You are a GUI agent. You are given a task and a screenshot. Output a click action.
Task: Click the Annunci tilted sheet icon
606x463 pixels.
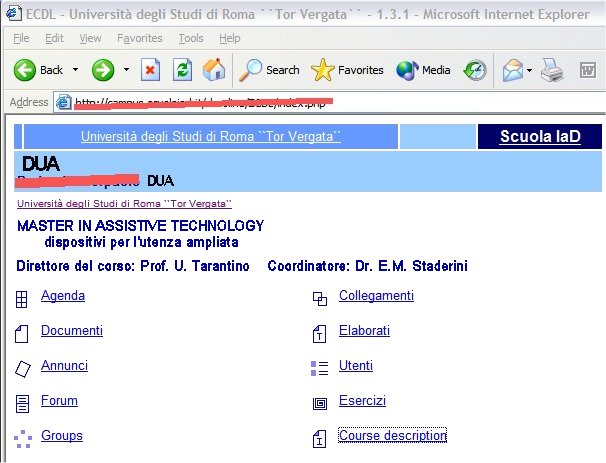point(22,369)
